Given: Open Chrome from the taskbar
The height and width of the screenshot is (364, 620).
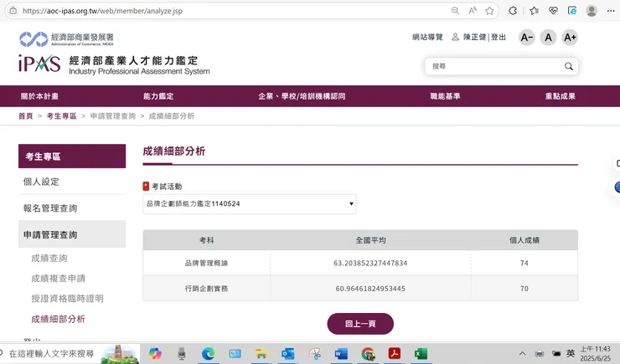Looking at the screenshot, I should point(368,354).
